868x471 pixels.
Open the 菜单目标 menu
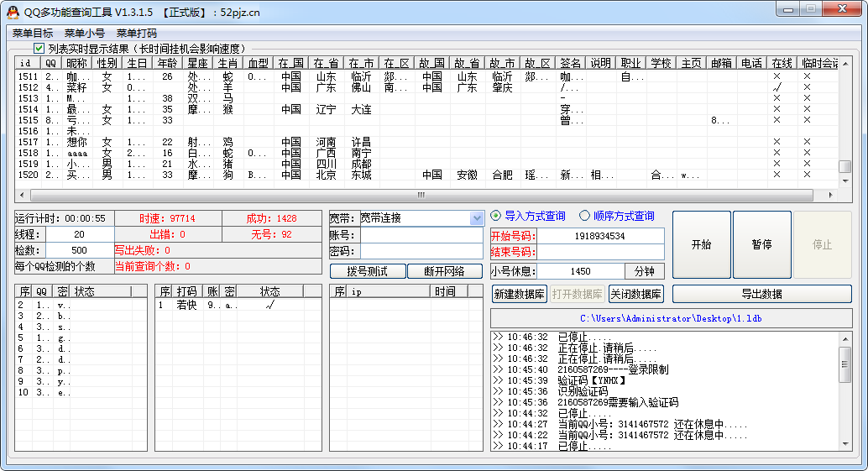(x=33, y=34)
